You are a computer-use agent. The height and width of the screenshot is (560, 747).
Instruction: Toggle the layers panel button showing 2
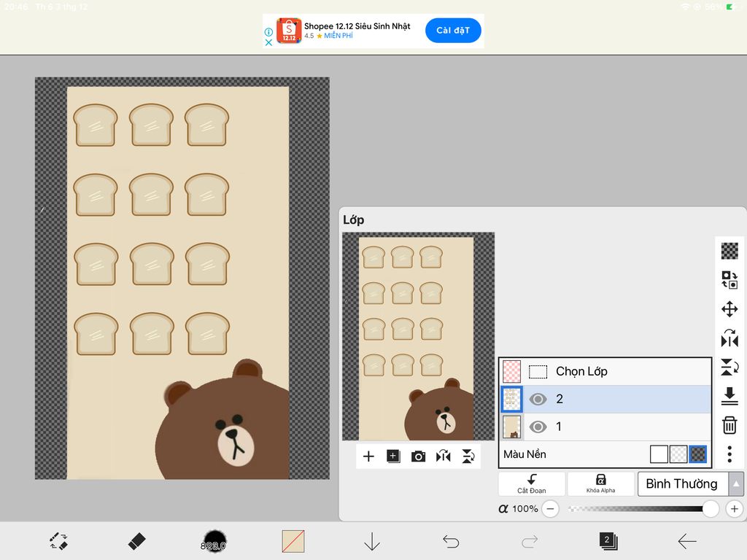tap(608, 542)
